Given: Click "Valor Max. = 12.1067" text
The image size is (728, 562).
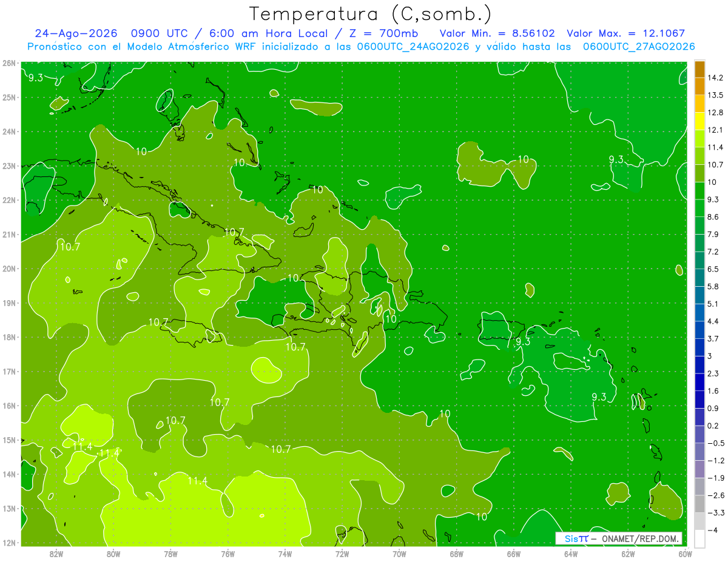Looking at the screenshot, I should coord(625,33).
